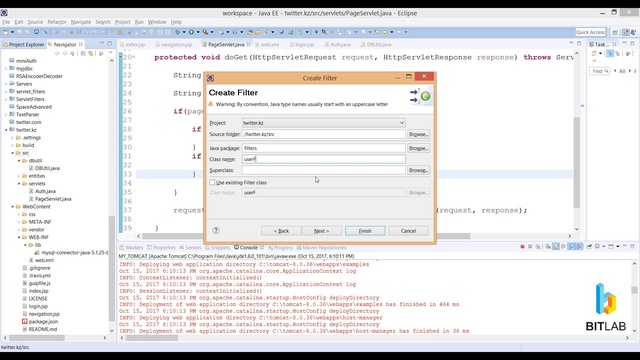Viewport: 640px width, 360px height.
Task: Collapse the twitter.kz project node
Action: pyautogui.click(x=7, y=130)
